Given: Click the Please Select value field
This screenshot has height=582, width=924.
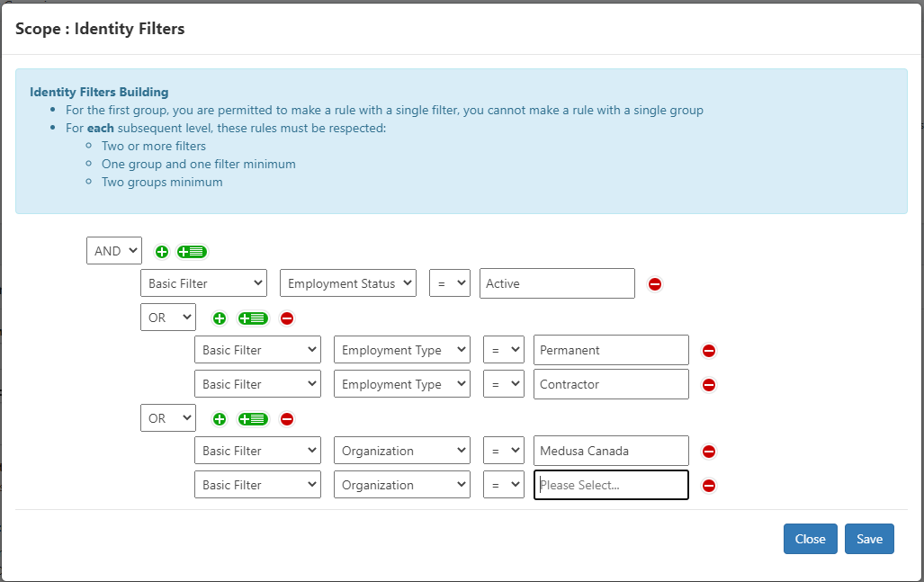Looking at the screenshot, I should coord(611,485).
